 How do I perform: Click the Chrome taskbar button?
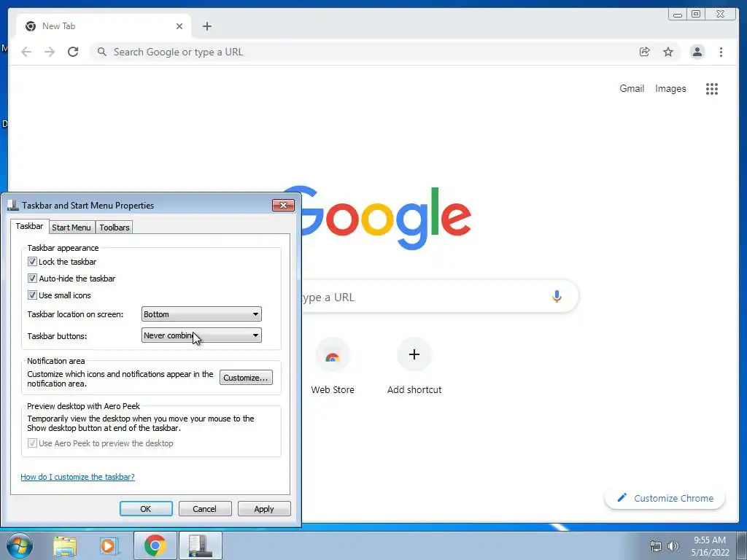tap(155, 545)
